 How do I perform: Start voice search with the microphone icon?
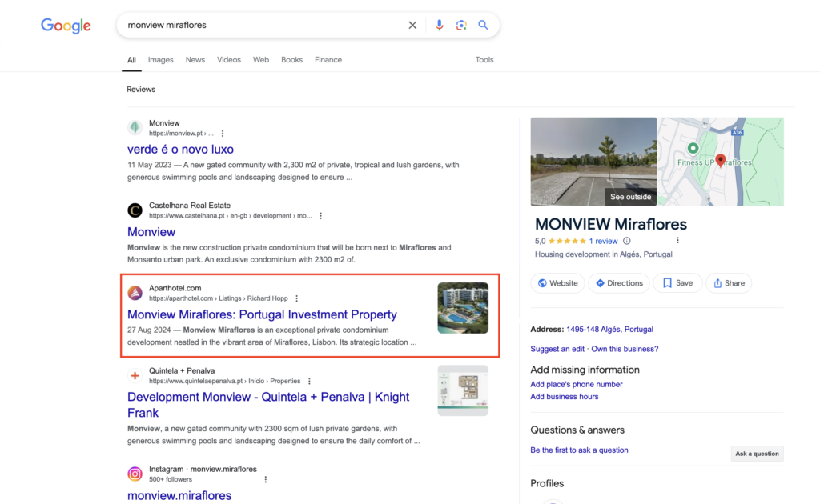coord(440,25)
